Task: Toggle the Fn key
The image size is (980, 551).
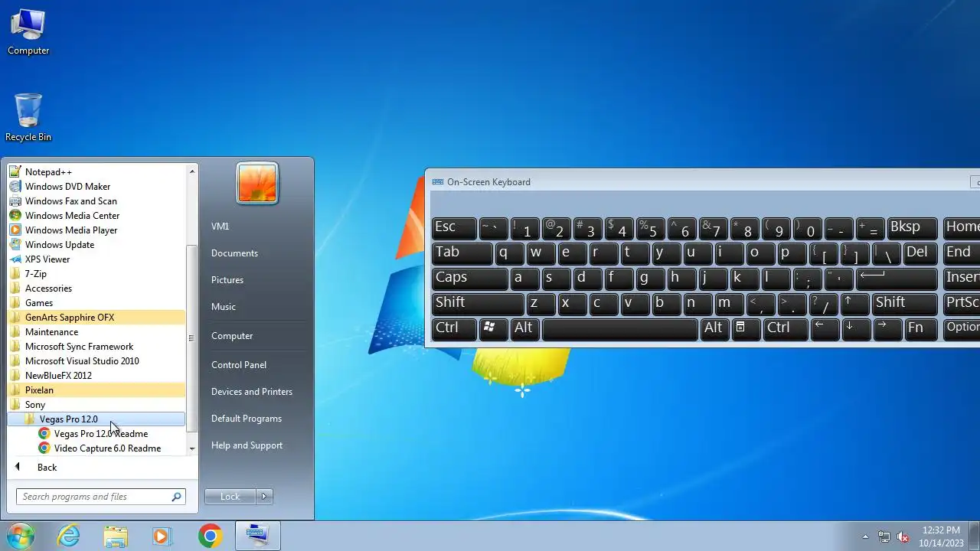Action: pos(920,328)
